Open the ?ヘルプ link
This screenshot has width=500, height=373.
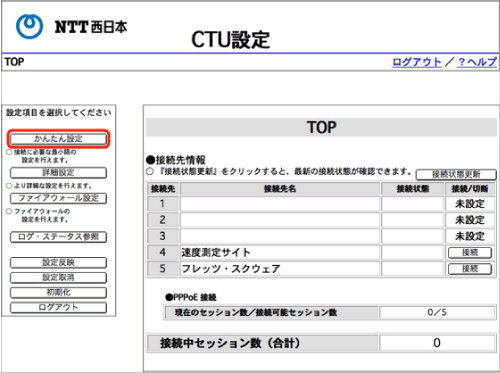tap(477, 62)
